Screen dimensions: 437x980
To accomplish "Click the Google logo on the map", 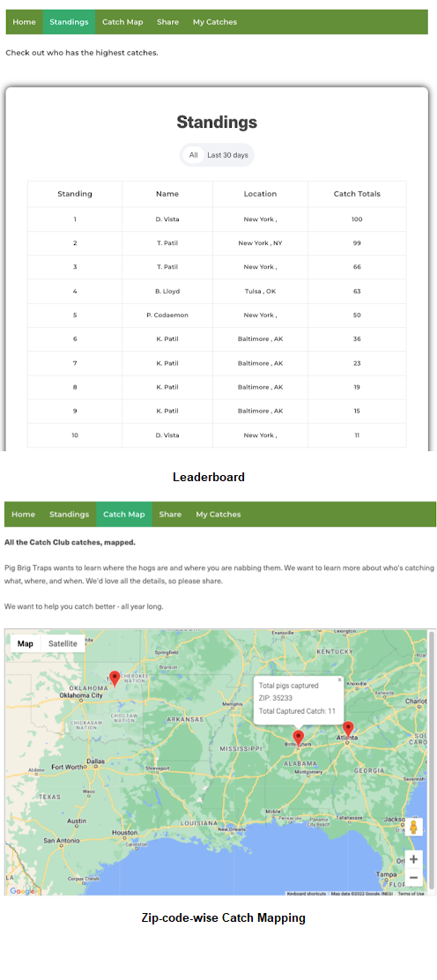I will point(23,891).
